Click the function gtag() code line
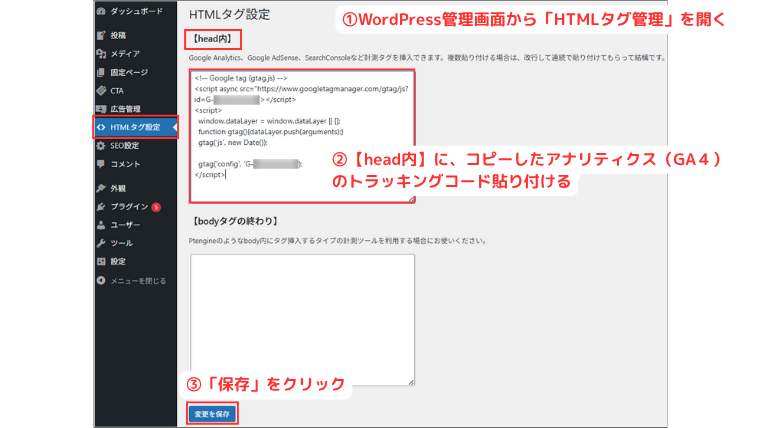Viewport: 760px width, 428px height. [270, 132]
